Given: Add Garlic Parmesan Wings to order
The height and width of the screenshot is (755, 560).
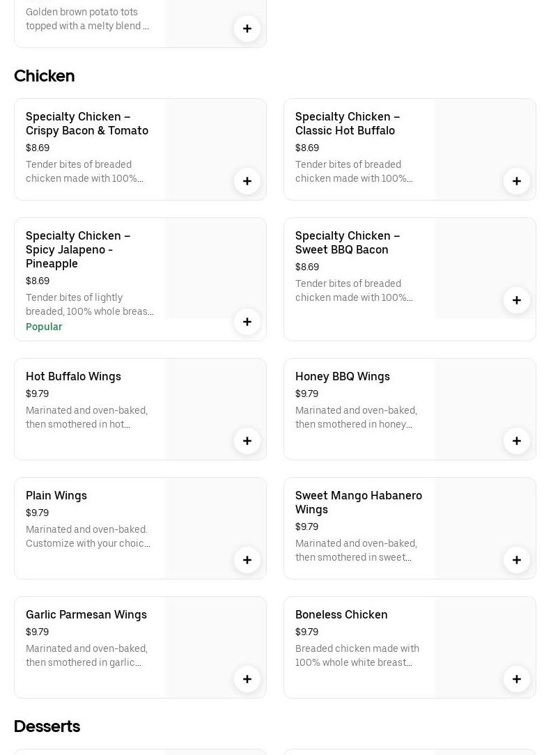Looking at the screenshot, I should (247, 679).
